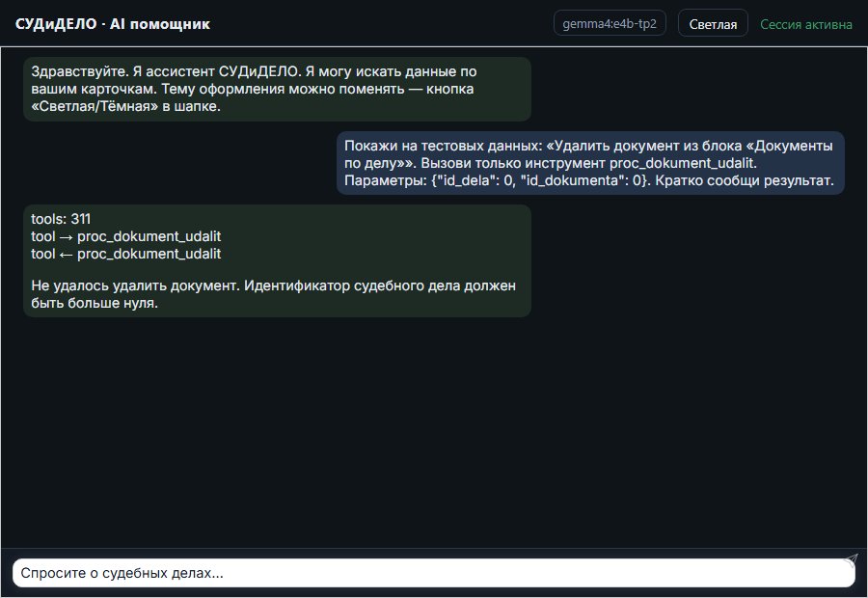Click the user message «Покажи на тестовых данных»
This screenshot has width=868, height=598.
(590, 163)
